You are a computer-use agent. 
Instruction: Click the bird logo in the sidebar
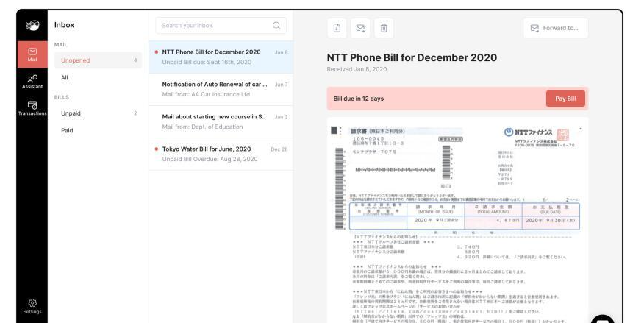point(32,26)
